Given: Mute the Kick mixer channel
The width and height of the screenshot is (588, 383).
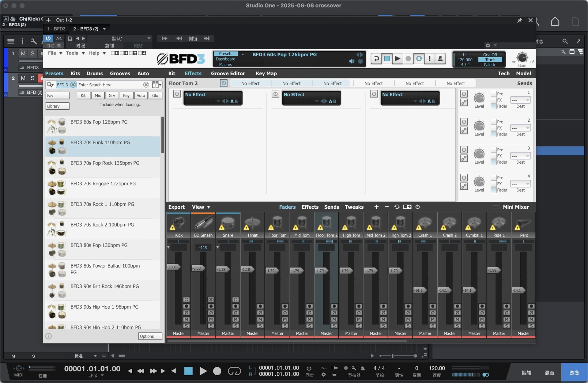Looking at the screenshot, I should 186,319.
